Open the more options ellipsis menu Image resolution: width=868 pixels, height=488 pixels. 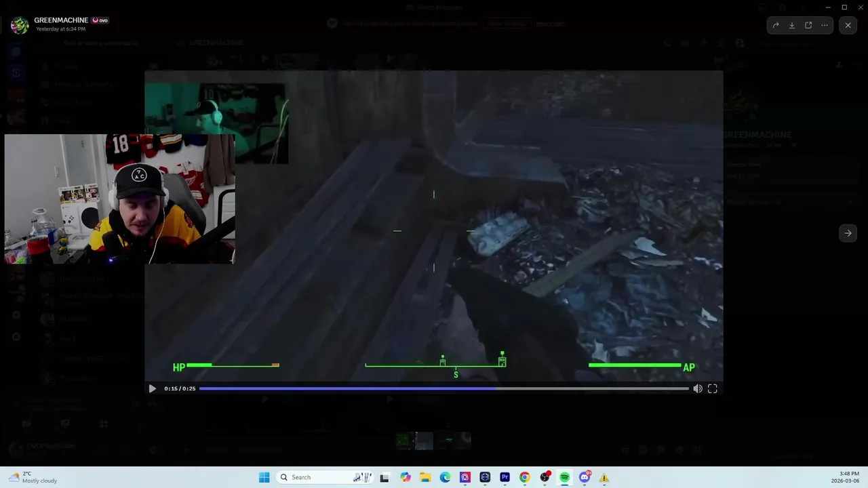(x=825, y=25)
